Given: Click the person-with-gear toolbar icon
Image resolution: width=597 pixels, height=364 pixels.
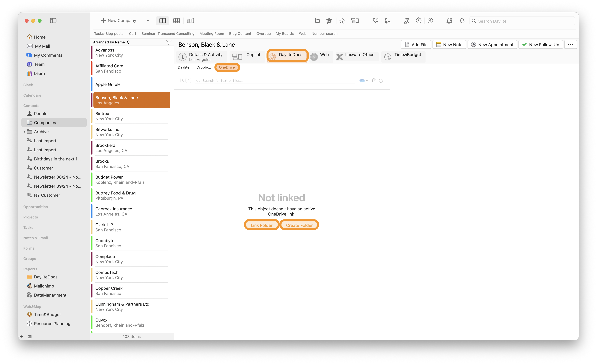Looking at the screenshot, I should pos(387,21).
